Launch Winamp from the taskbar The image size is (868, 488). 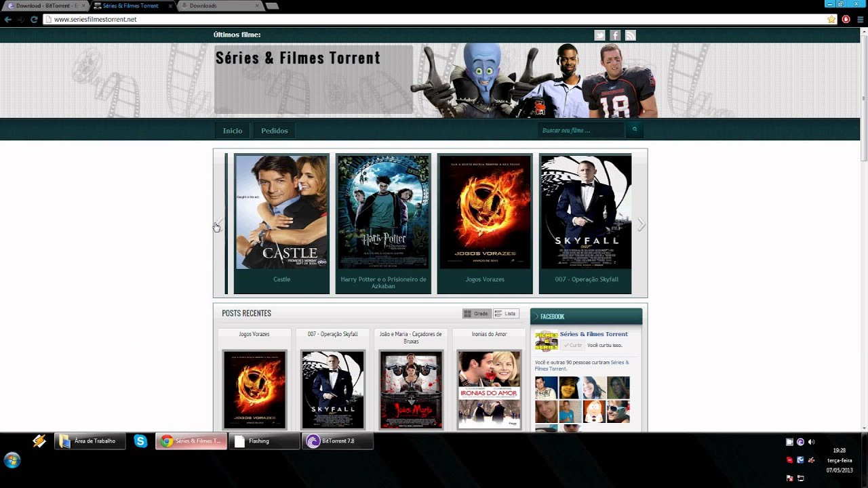pos(39,441)
